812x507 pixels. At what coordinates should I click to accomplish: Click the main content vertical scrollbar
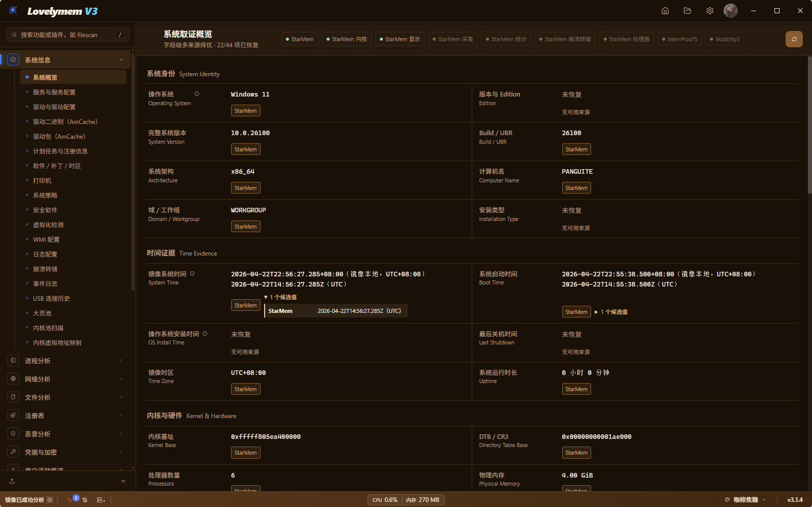809,124
